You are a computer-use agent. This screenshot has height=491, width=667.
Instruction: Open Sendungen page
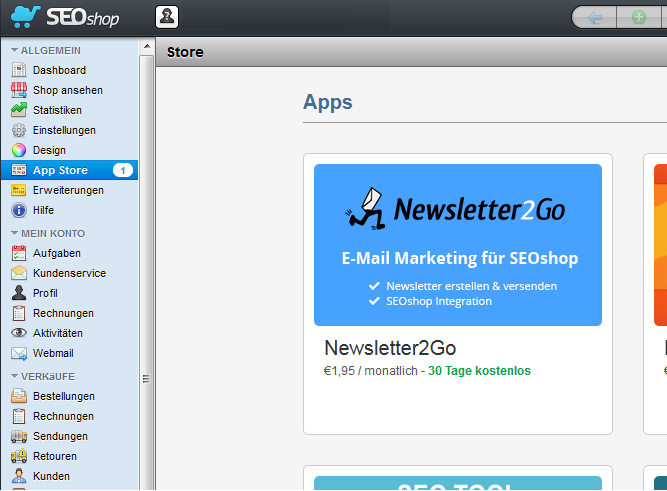(60, 436)
